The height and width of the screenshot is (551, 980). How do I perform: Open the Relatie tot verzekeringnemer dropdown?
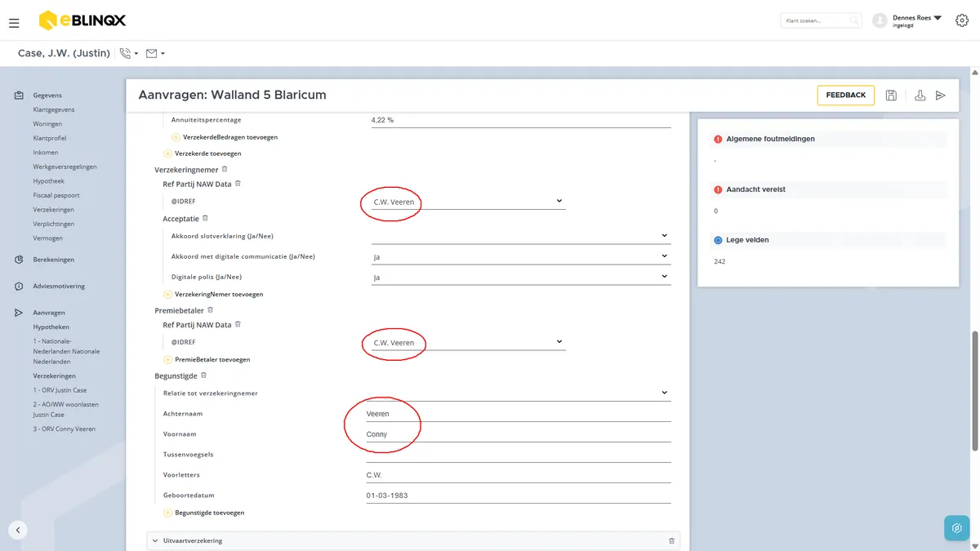[520, 393]
